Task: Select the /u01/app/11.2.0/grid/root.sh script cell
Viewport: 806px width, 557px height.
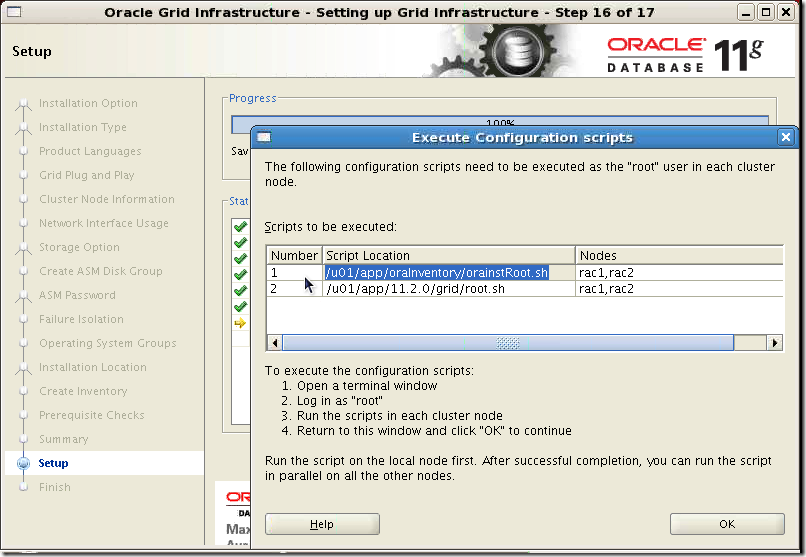Action: pos(449,288)
